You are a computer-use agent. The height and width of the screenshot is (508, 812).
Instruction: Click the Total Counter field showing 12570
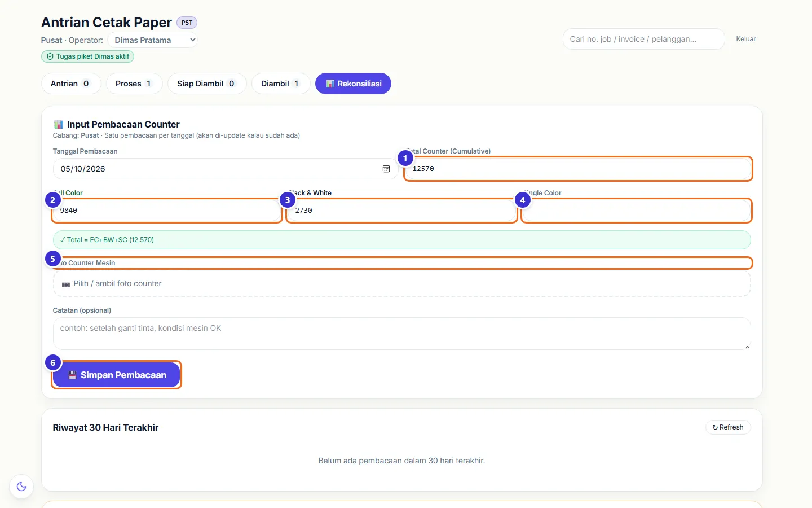click(578, 169)
